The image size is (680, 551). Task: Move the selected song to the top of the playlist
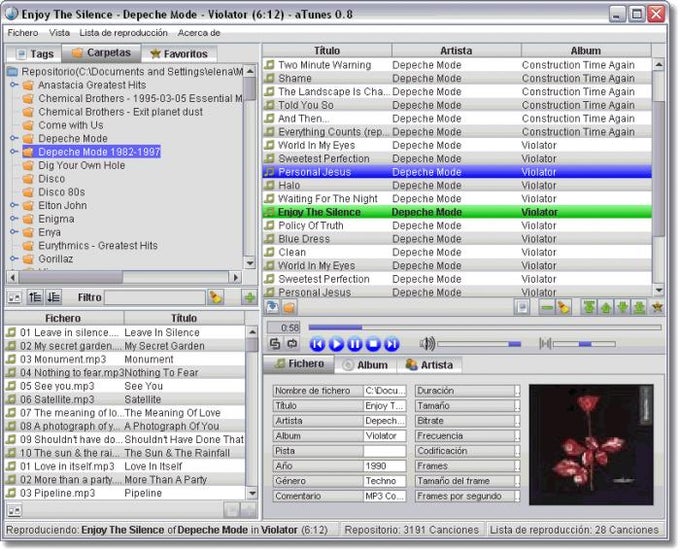589,307
